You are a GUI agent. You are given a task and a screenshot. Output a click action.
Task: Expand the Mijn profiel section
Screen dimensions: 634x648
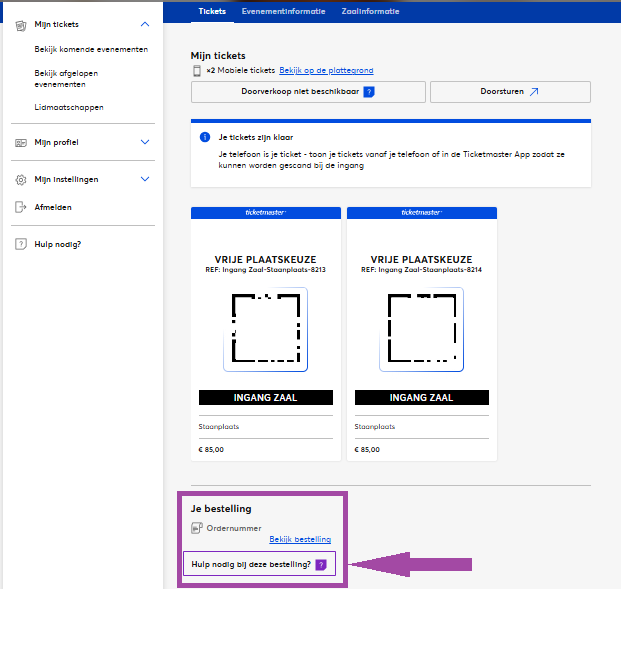point(145,143)
